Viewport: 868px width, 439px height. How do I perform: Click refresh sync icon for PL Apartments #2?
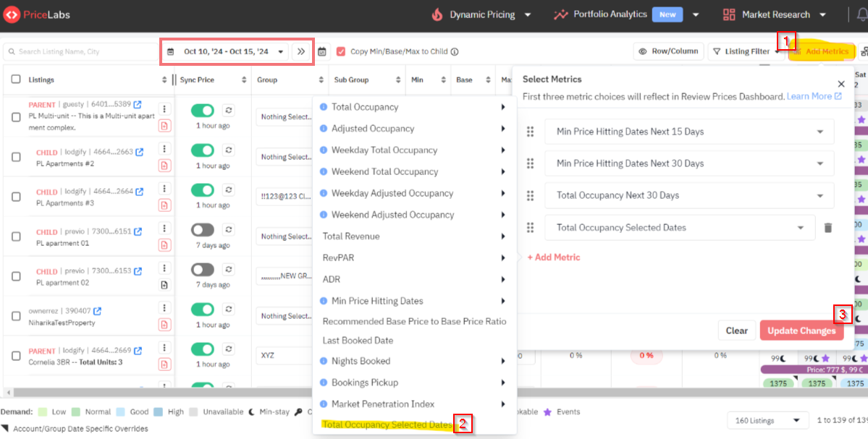pyautogui.click(x=228, y=150)
